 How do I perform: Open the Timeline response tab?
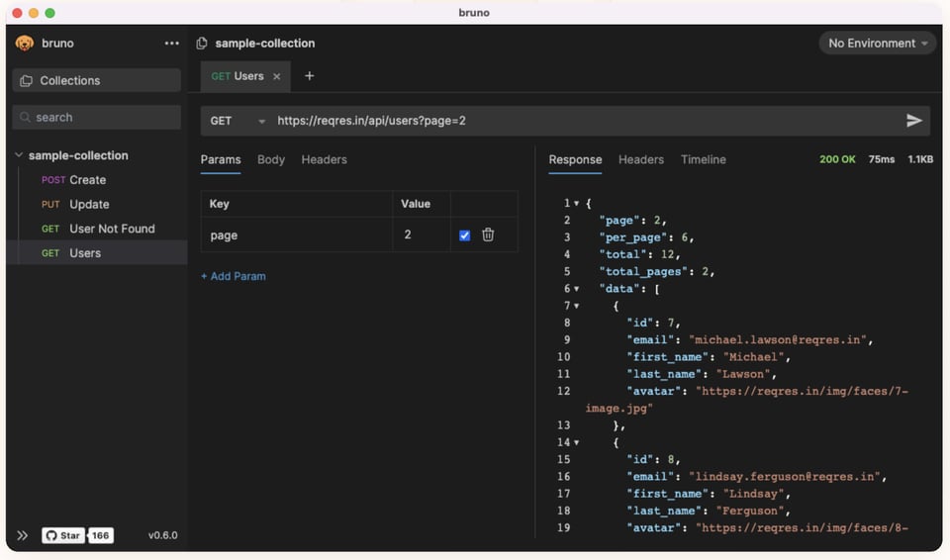coord(703,159)
